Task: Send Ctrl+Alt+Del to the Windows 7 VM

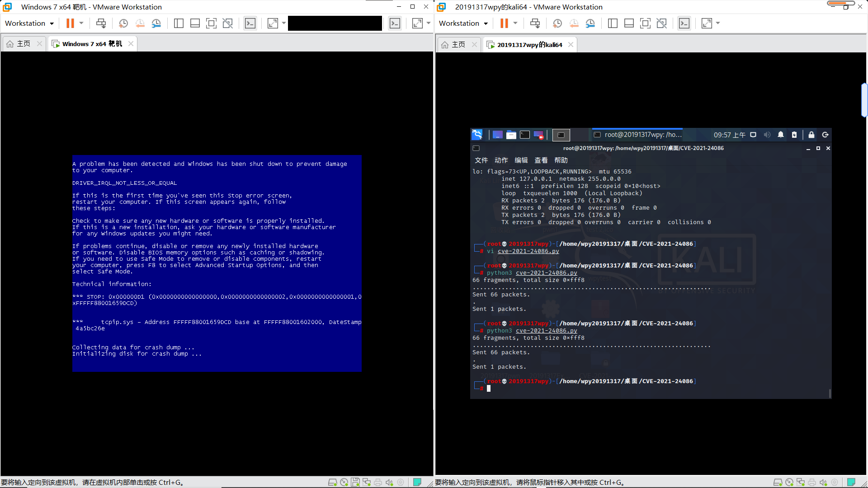Action: (x=101, y=23)
